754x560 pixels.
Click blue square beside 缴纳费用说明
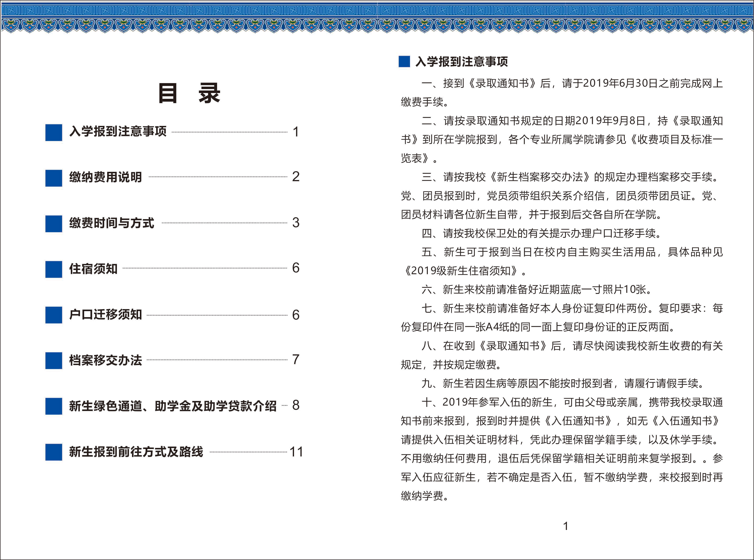point(53,178)
